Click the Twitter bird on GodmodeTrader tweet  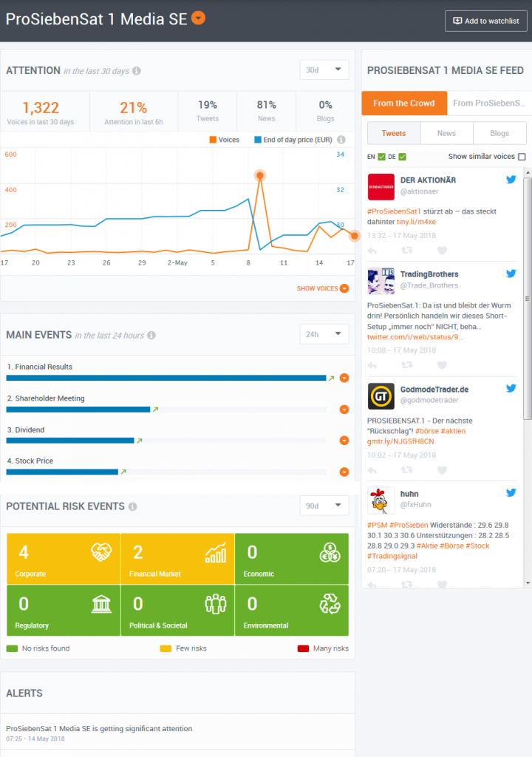click(x=511, y=388)
